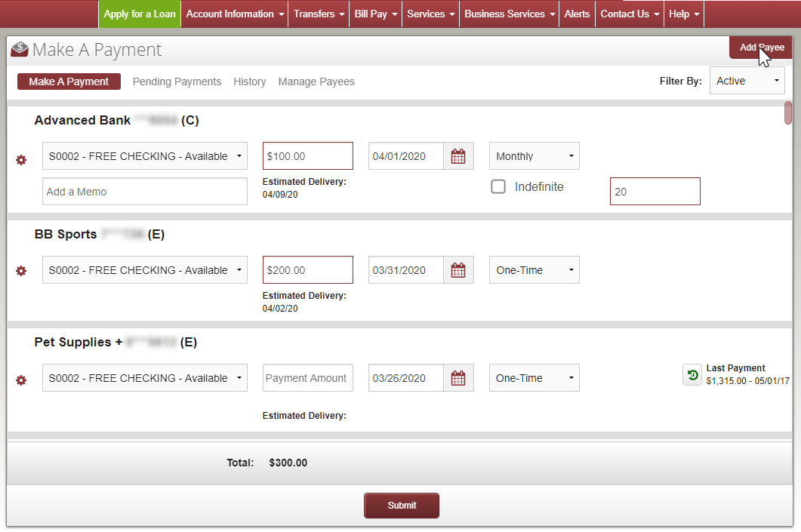The image size is (801, 532).
Task: Open the Filter By Active dropdown
Action: click(747, 80)
